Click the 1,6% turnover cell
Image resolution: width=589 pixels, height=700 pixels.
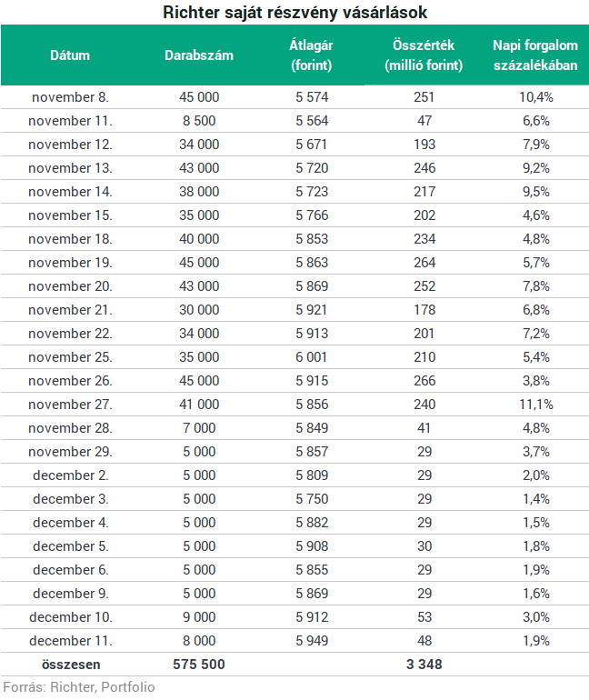(x=536, y=595)
